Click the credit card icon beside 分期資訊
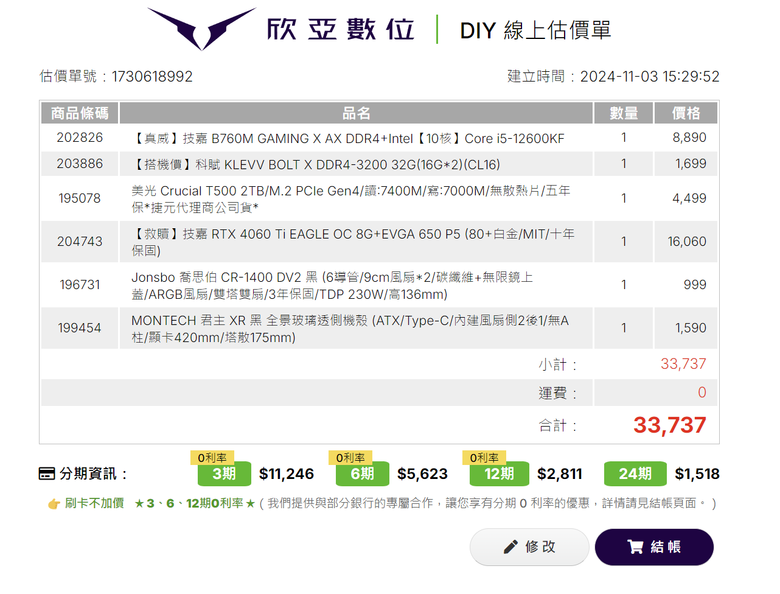Viewport: 780px width, 594px height. 47,474
